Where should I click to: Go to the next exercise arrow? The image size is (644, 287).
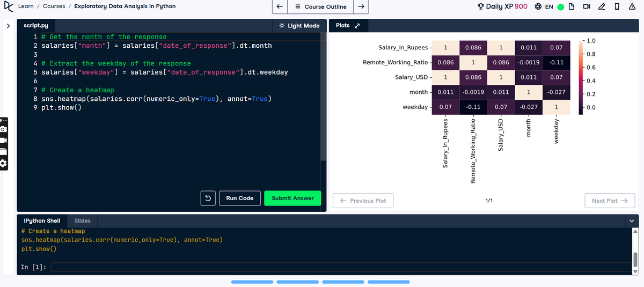point(362,7)
